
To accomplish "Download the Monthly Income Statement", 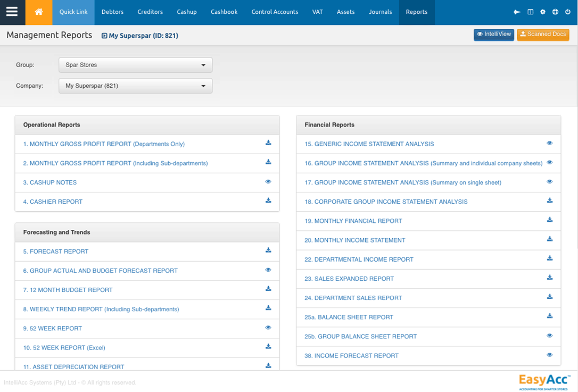I will [550, 239].
